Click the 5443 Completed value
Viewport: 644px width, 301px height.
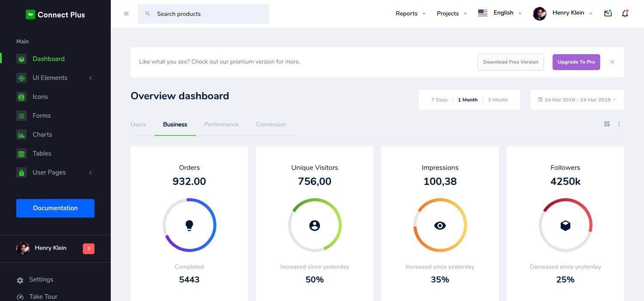(189, 279)
